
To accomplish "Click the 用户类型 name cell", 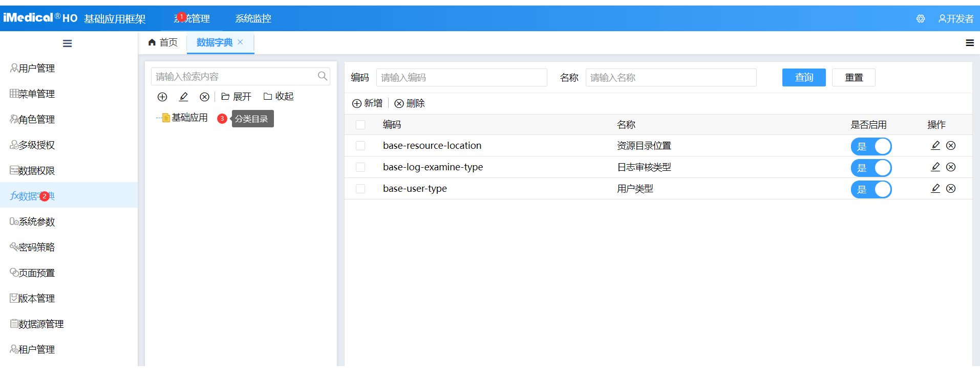I will pos(635,189).
